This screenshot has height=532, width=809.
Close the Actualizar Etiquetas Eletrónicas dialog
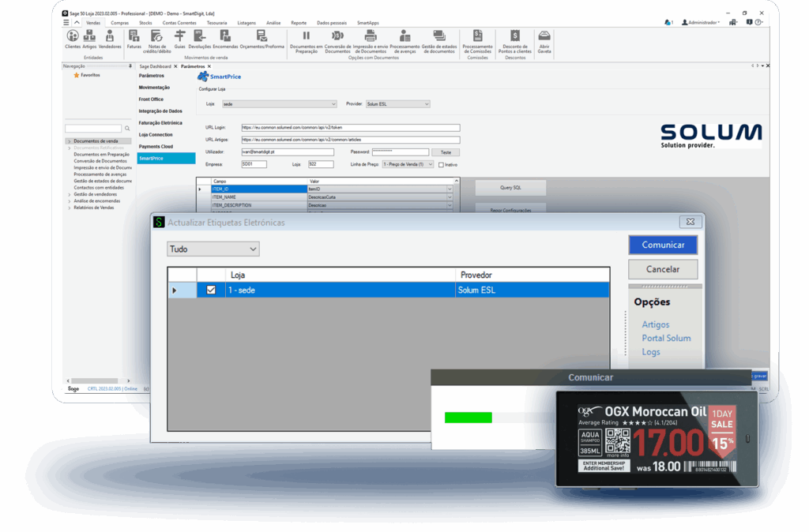pyautogui.click(x=690, y=222)
